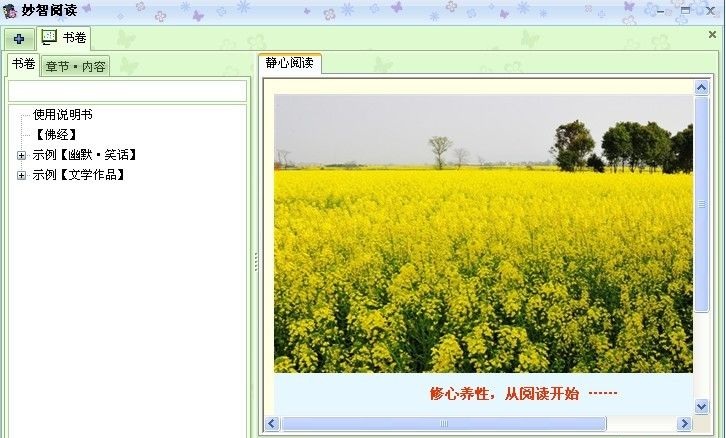The image size is (726, 438).
Task: Click the horizontal scrollbar thumb
Action: [x=444, y=423]
